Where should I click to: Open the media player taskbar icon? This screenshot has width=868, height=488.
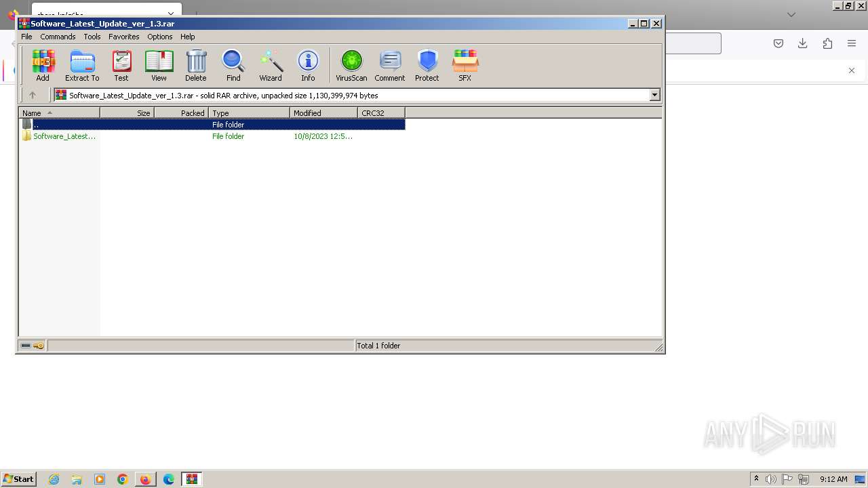[x=100, y=479]
